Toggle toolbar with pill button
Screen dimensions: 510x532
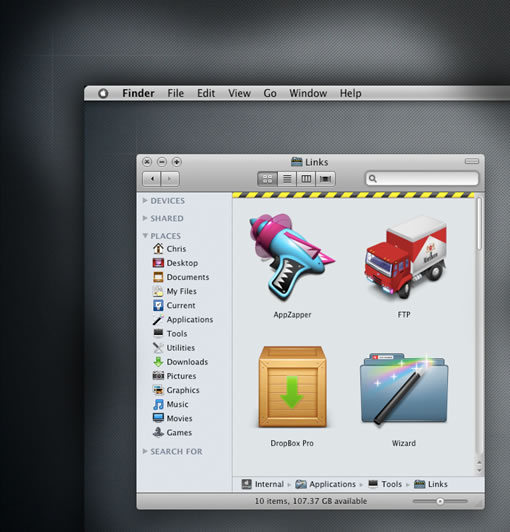pyautogui.click(x=472, y=161)
